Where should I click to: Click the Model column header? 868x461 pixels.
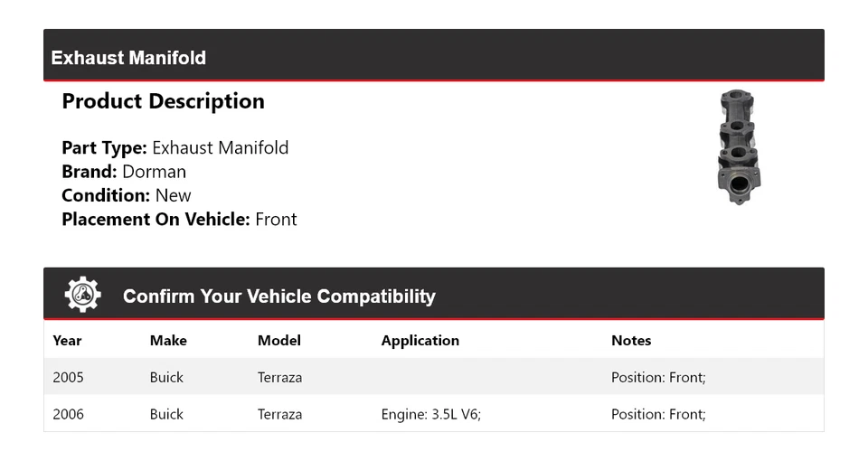click(279, 341)
